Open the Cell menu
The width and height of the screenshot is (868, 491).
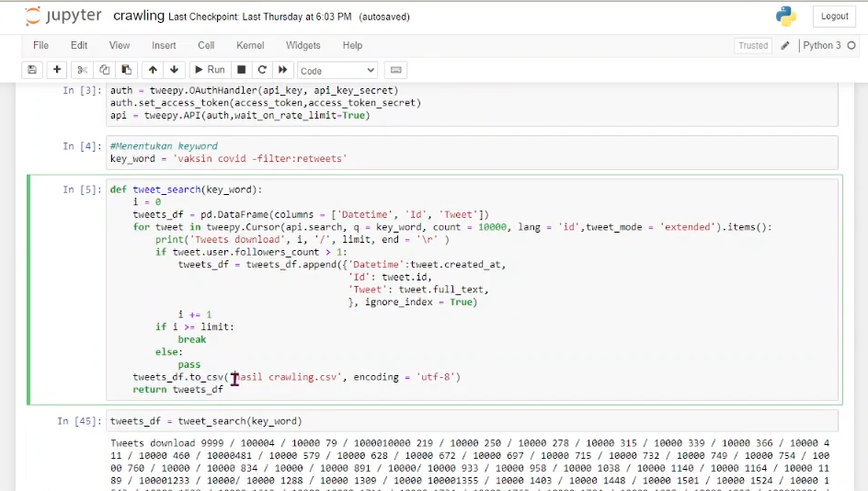206,45
